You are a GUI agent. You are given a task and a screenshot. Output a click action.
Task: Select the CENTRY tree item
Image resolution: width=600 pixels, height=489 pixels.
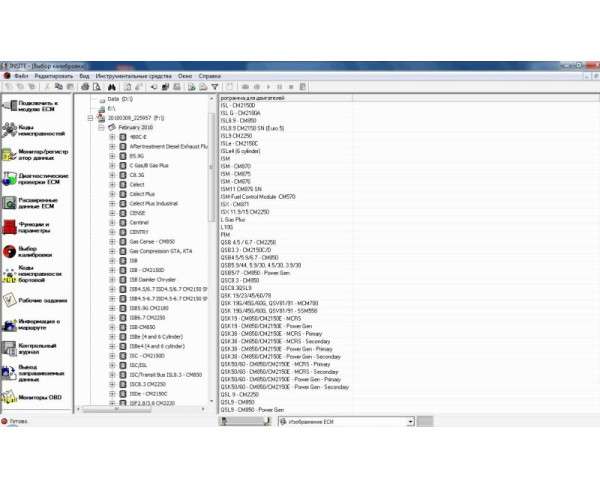point(139,232)
